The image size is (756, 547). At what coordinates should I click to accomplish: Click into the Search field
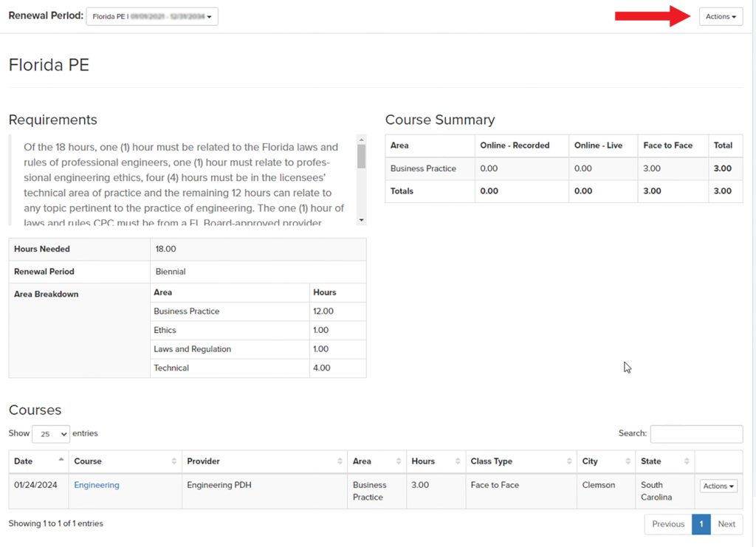click(695, 434)
